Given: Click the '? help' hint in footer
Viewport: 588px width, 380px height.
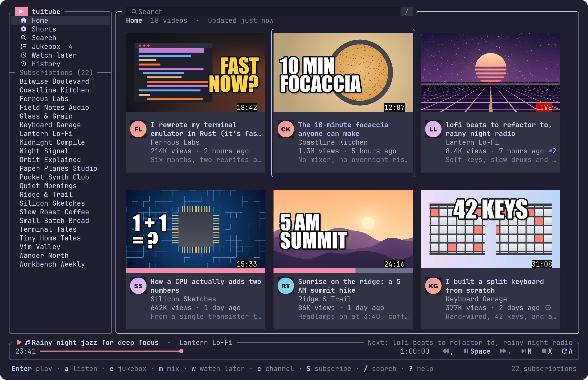Looking at the screenshot, I should (421, 368).
